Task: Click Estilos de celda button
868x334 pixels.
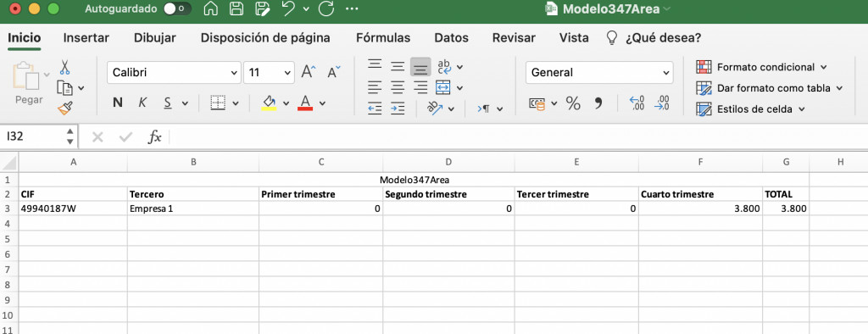Action: coord(751,109)
